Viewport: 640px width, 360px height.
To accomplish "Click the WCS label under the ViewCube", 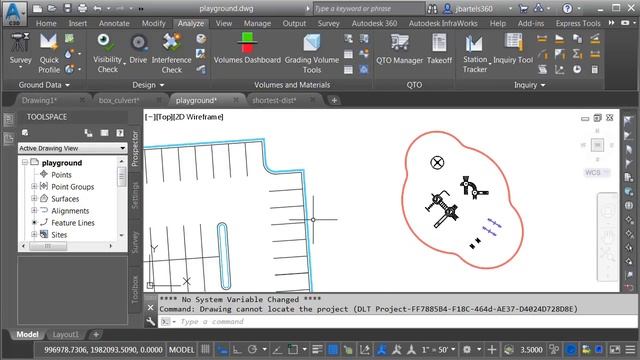I will click(x=593, y=173).
